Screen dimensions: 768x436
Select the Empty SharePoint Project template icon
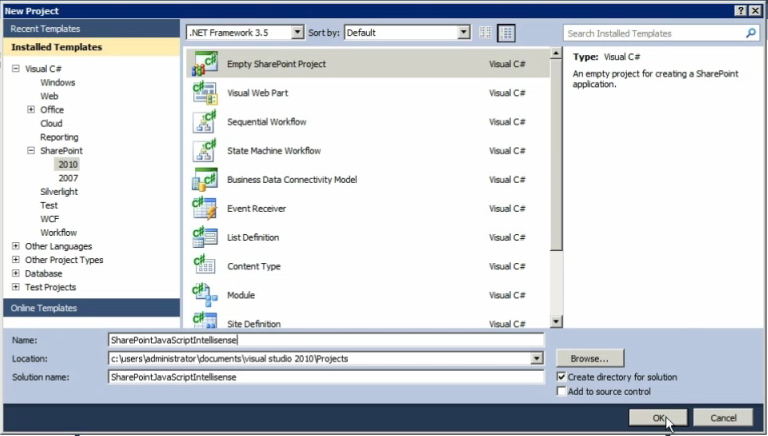205,64
